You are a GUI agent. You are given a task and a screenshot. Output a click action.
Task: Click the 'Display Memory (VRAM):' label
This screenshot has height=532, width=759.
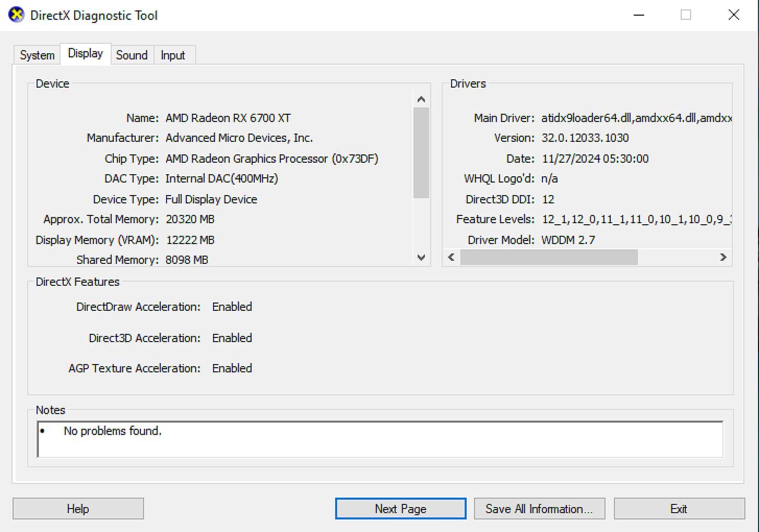[x=97, y=240]
